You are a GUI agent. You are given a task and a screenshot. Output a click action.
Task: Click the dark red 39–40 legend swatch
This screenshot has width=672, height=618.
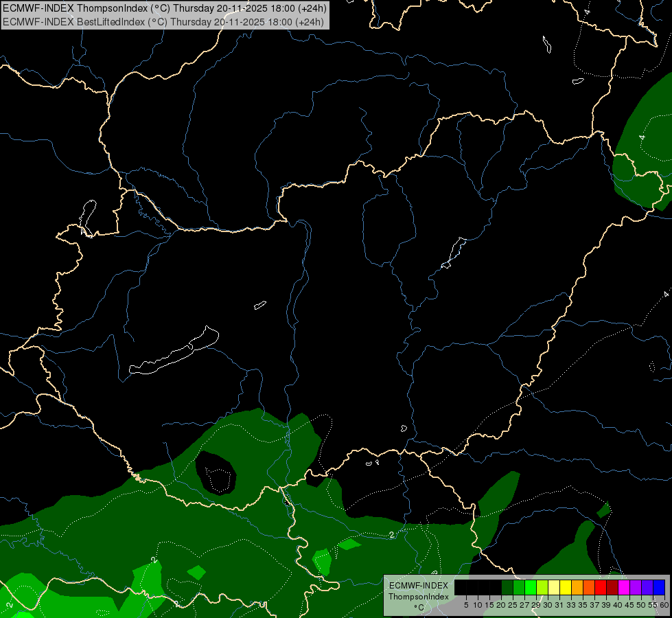(612, 587)
